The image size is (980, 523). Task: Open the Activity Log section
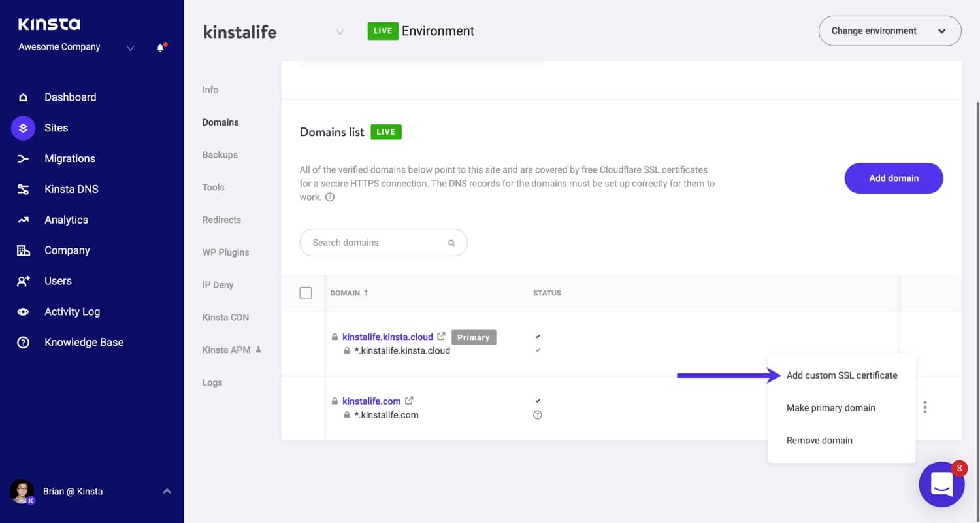[72, 312]
